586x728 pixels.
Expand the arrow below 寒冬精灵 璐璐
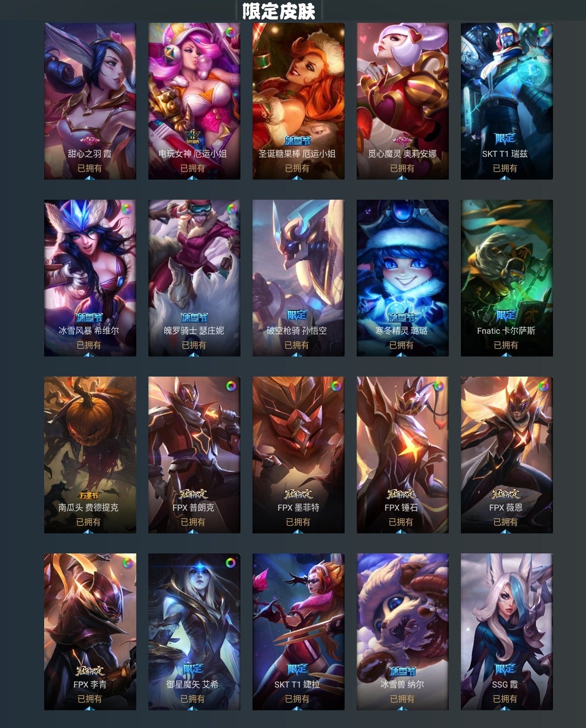click(x=401, y=354)
